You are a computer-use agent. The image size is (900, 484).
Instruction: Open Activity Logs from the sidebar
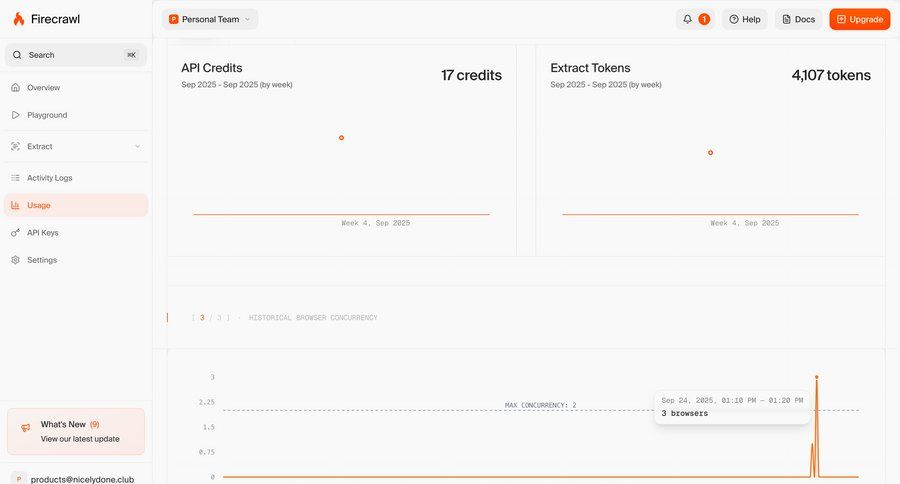50,178
